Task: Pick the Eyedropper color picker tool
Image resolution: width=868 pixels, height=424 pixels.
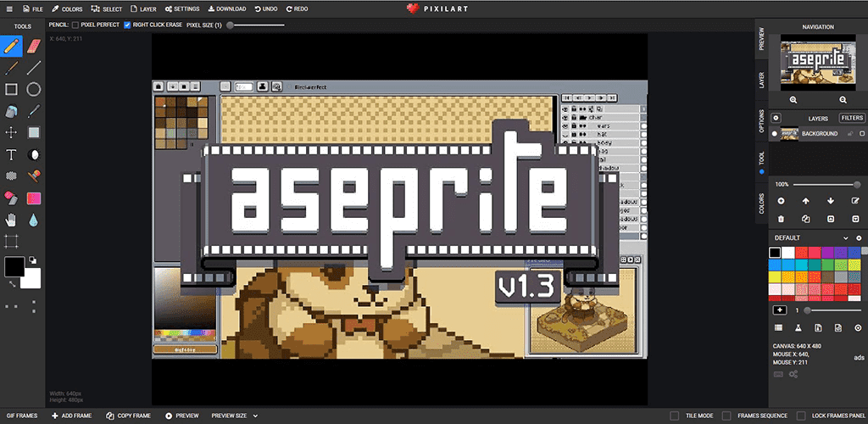Action: [x=34, y=111]
